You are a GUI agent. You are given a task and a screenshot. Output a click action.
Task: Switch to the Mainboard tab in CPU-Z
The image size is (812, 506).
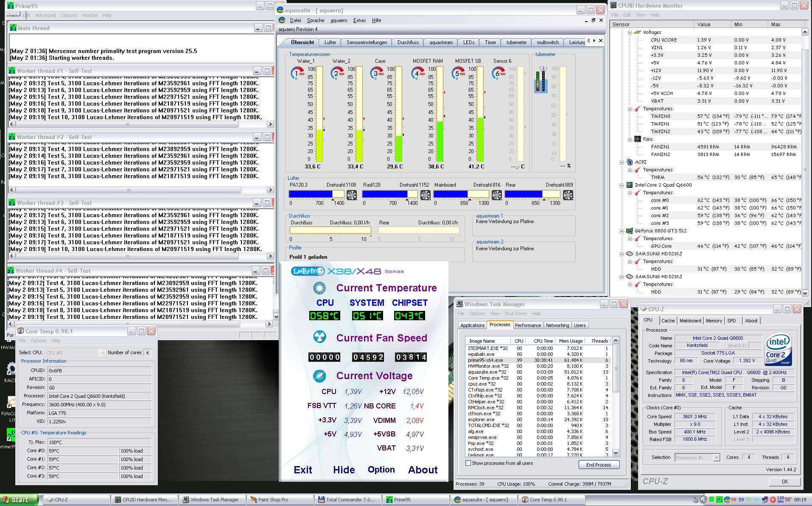click(x=690, y=321)
